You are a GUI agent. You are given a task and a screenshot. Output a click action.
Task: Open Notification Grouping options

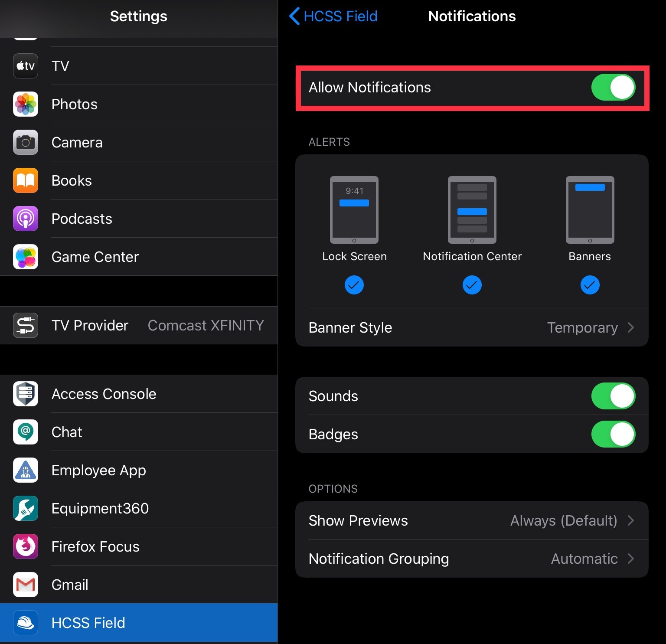pos(472,559)
